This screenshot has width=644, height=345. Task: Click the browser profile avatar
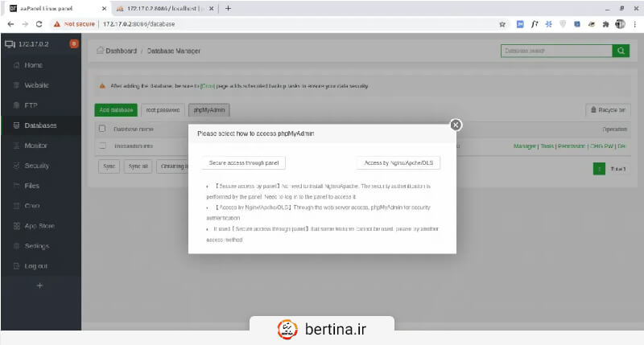pos(620,24)
